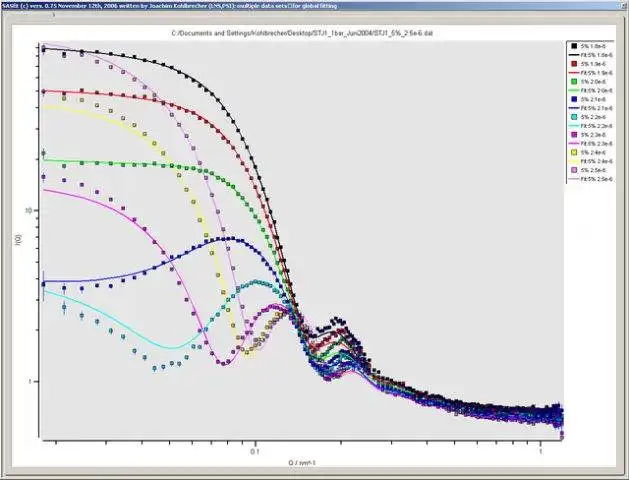Screen dimensions: 629x480
Task: Click the dark blue square legend marker
Action: [x=574, y=99]
